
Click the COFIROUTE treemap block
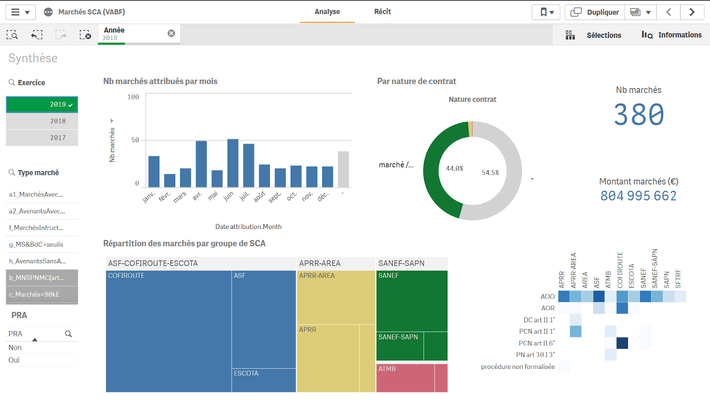point(168,331)
